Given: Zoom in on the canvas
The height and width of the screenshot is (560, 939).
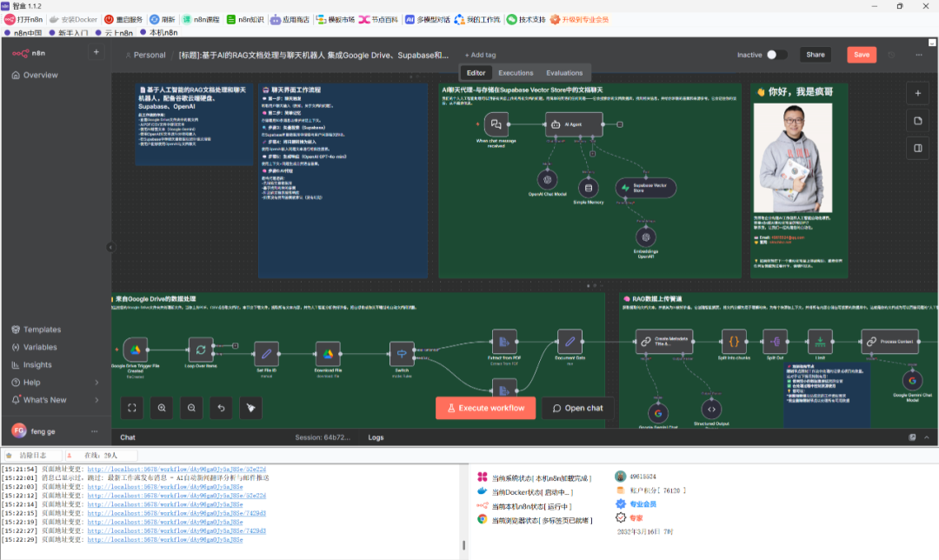Looking at the screenshot, I should pos(162,408).
